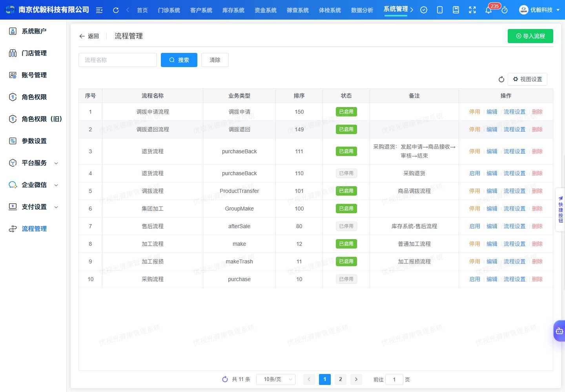Click the 清除 button

tap(215, 60)
